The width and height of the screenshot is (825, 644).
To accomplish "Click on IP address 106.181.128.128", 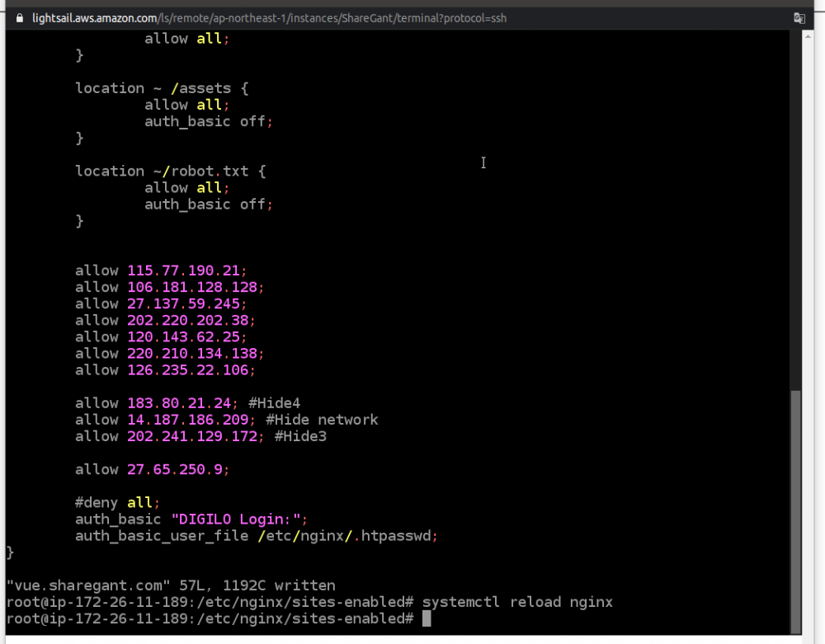I will point(194,287).
